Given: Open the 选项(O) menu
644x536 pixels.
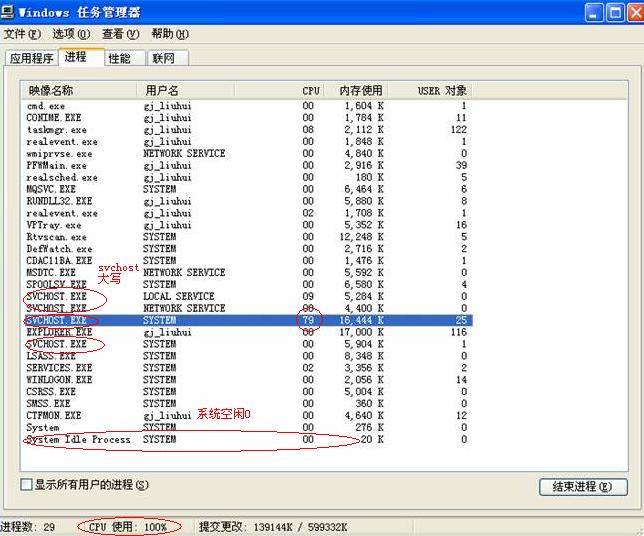Looking at the screenshot, I should (71, 34).
